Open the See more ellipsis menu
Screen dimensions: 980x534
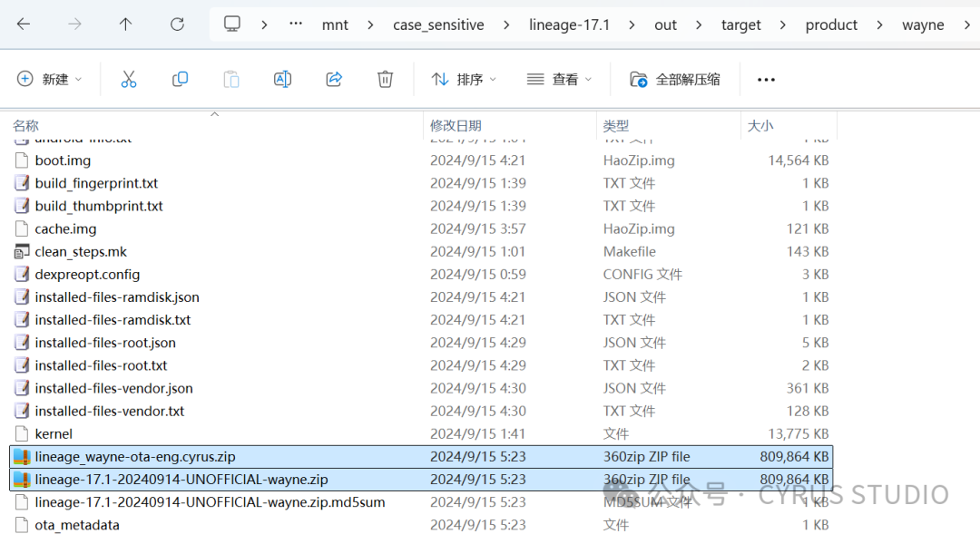pos(766,79)
